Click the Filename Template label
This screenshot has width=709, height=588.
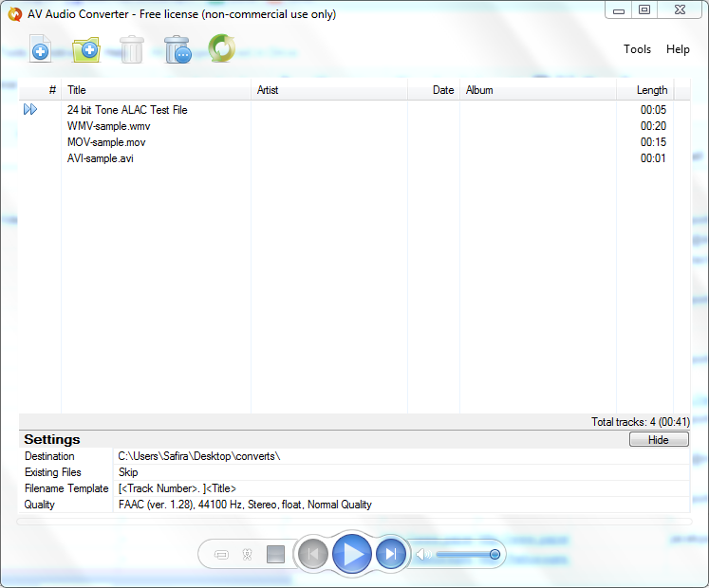click(66, 488)
